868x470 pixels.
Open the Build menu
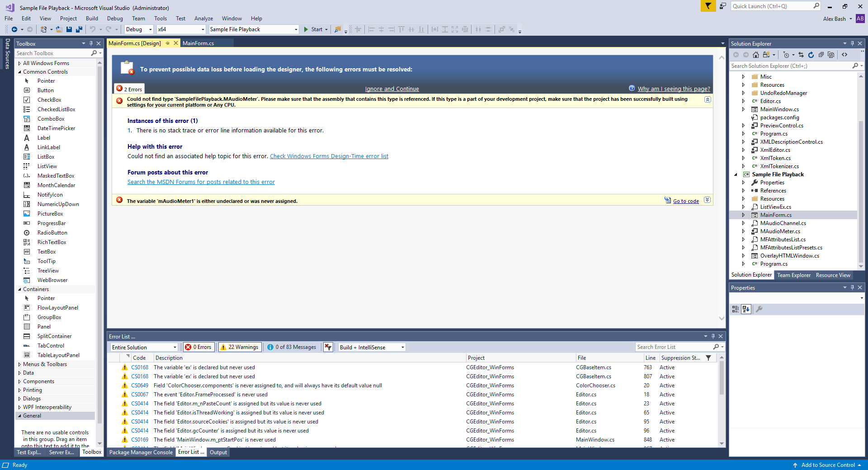click(x=92, y=19)
